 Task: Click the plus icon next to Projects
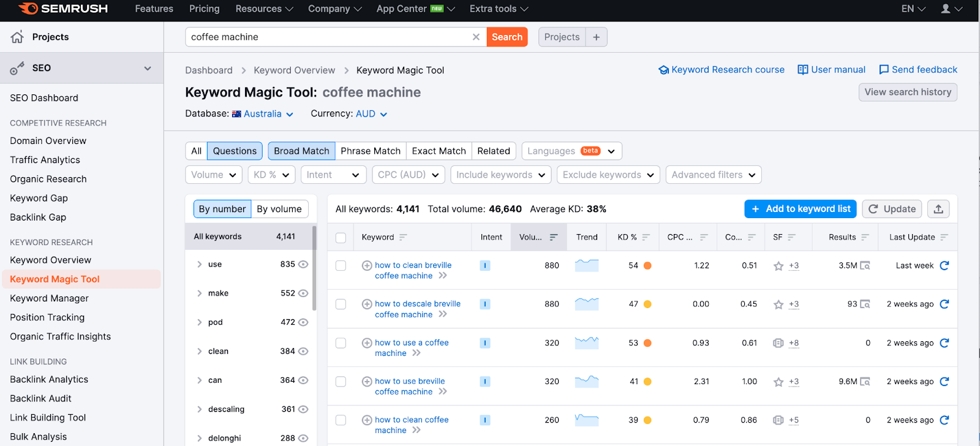click(596, 37)
